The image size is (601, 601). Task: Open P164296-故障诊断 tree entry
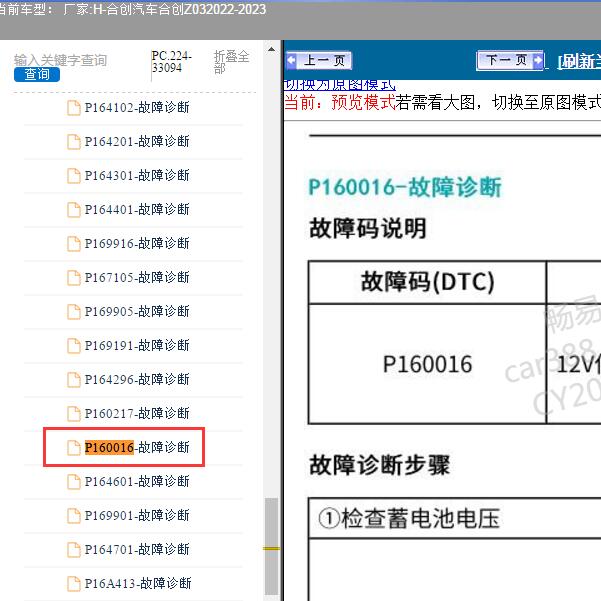pyautogui.click(x=137, y=379)
